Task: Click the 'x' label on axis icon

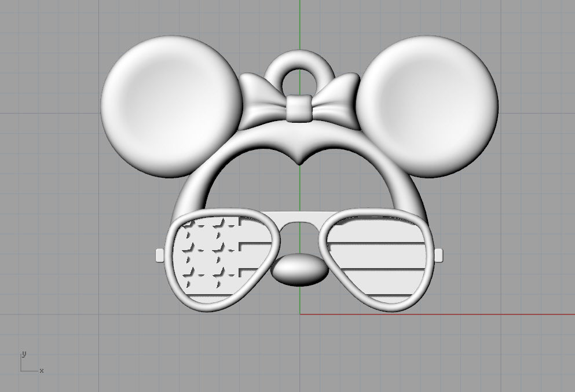Action: tap(42, 371)
